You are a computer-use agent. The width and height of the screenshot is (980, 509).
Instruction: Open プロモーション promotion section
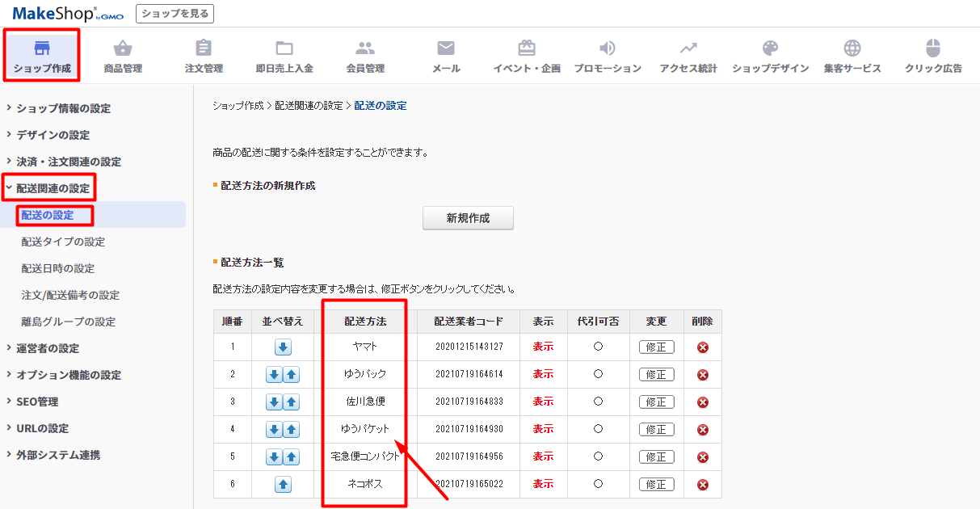coord(608,56)
